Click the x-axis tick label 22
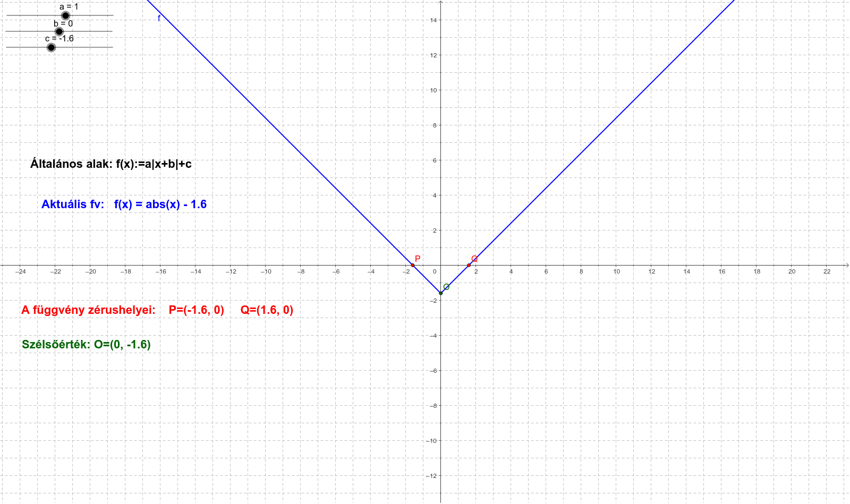This screenshot has height=504, width=850. [x=827, y=271]
